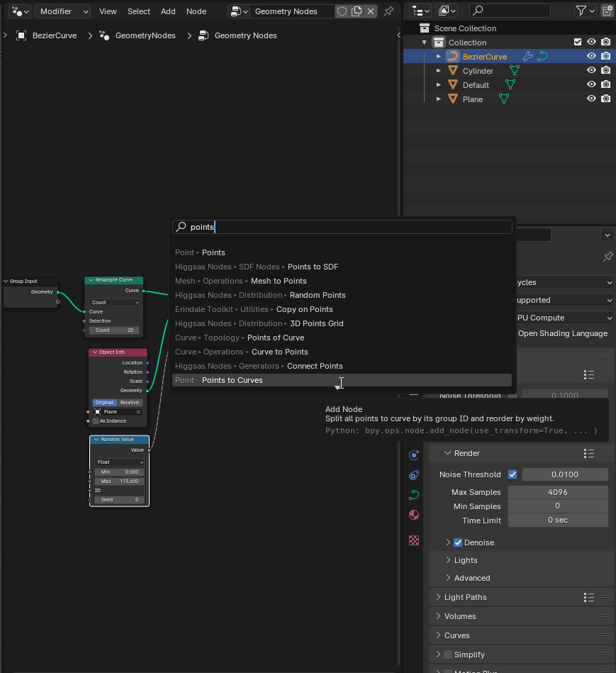Open Render sampling presets list icon
The image size is (616, 673).
(x=589, y=454)
